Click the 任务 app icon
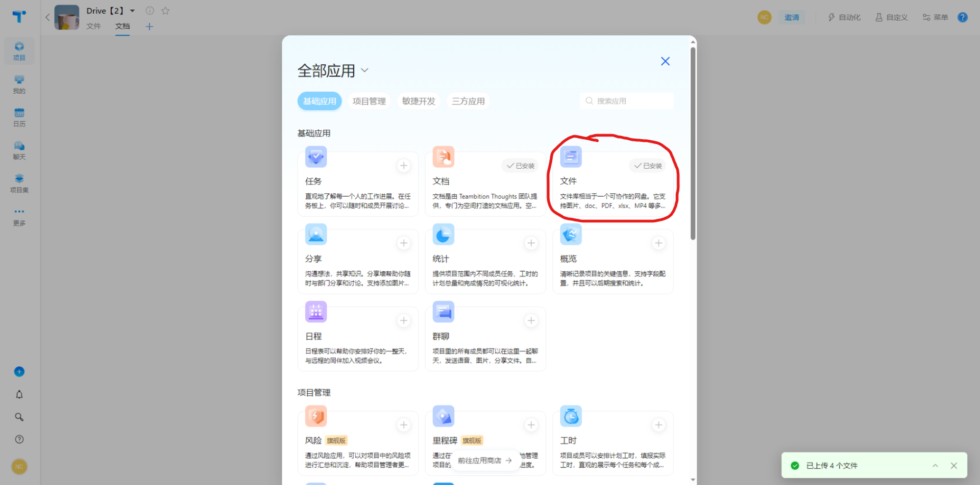The image size is (980, 485). (x=316, y=157)
